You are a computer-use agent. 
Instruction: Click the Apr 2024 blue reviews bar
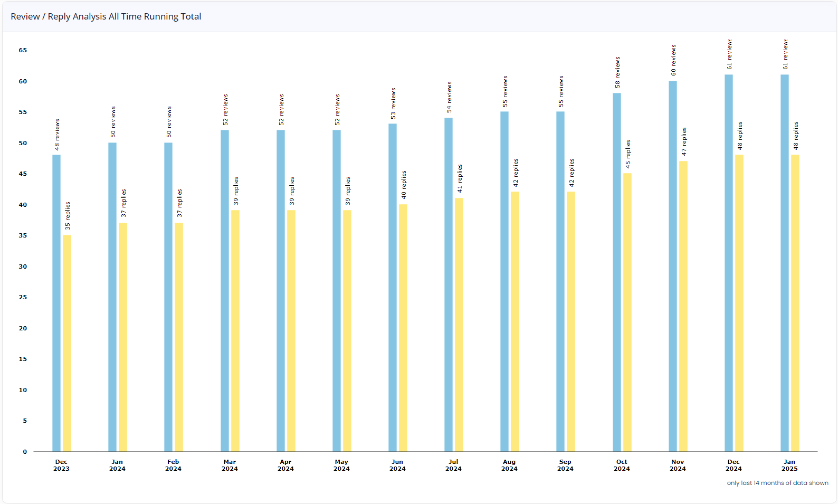281,291
